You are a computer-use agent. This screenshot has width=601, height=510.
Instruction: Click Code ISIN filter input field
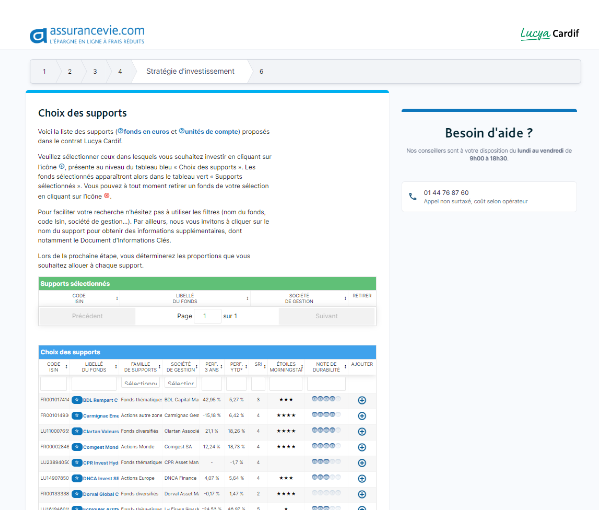pos(53,383)
